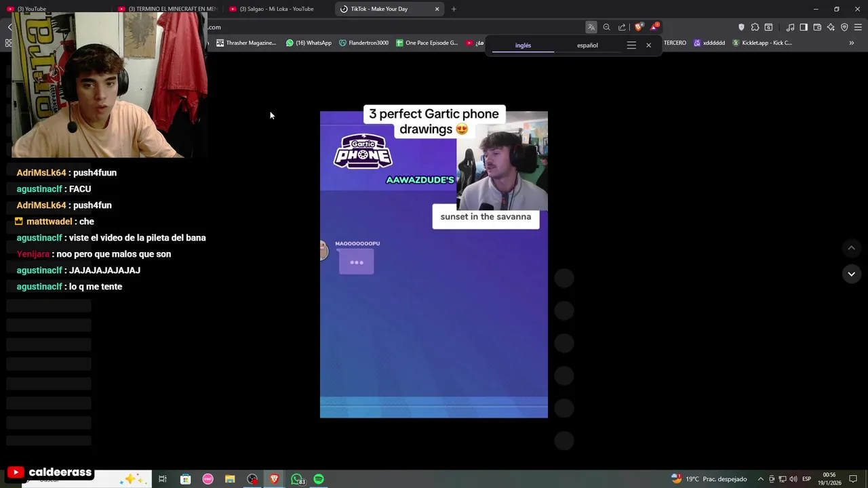Image resolution: width=868 pixels, height=488 pixels.
Task: Open weather widget 19°C Prac. despejado
Action: point(709,479)
